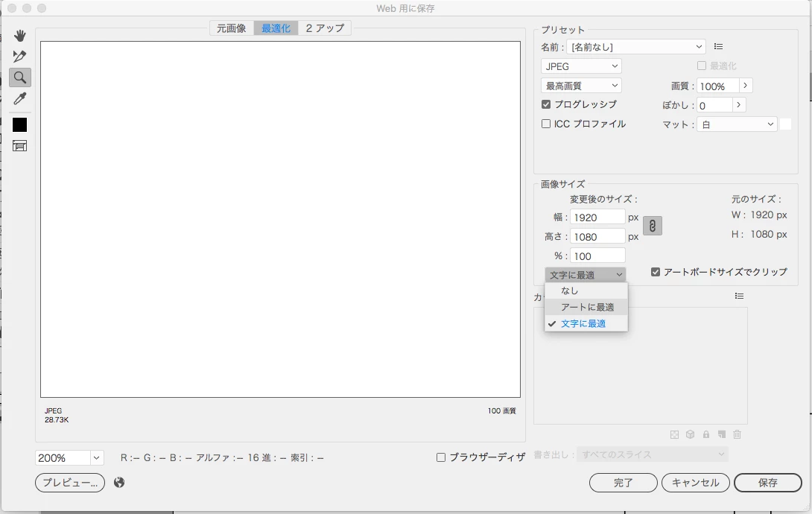Click the キャンセル button

tap(696, 483)
